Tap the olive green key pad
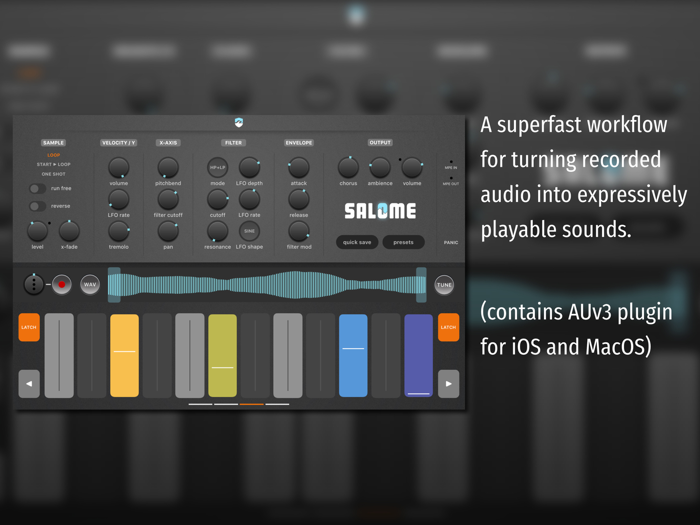Screen dimensions: 700x525 222,355
